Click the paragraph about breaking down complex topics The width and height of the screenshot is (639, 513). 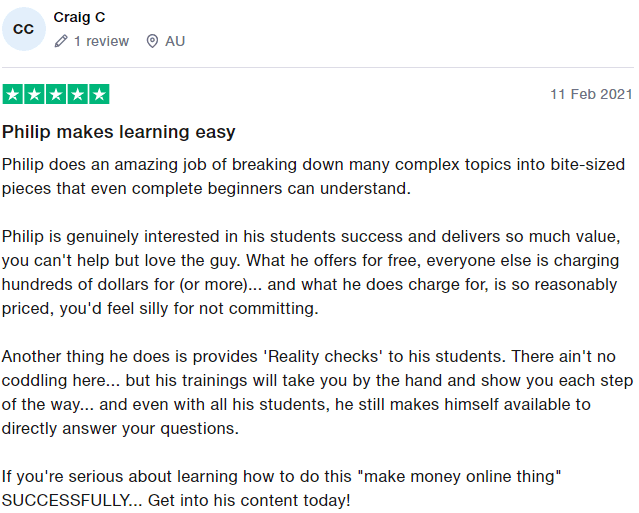click(x=313, y=176)
